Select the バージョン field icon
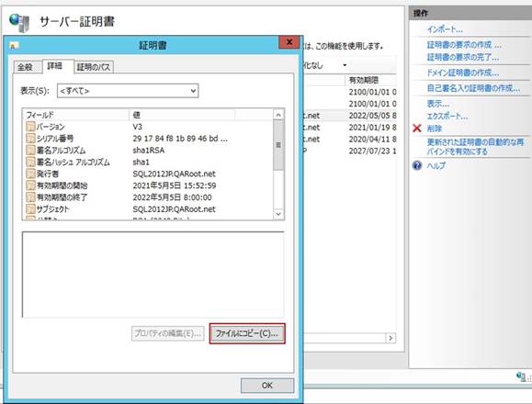Viewport: 532px width, 404px height. click(x=30, y=127)
